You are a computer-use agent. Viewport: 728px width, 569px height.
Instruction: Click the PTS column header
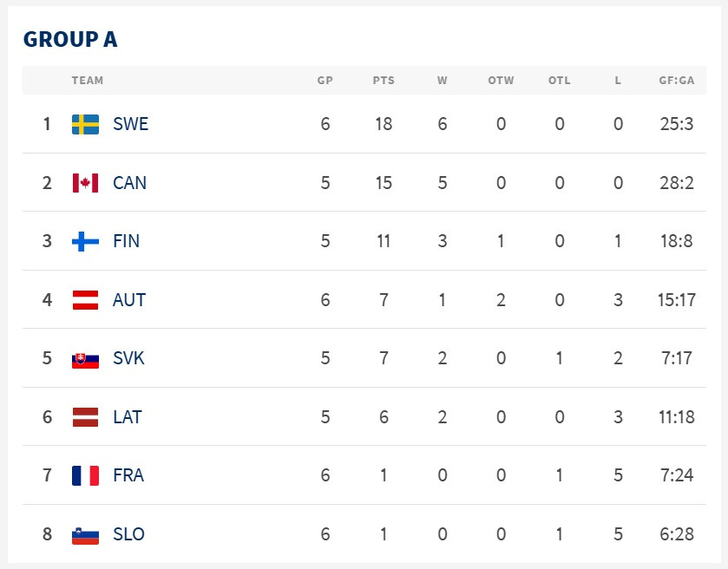(x=384, y=81)
